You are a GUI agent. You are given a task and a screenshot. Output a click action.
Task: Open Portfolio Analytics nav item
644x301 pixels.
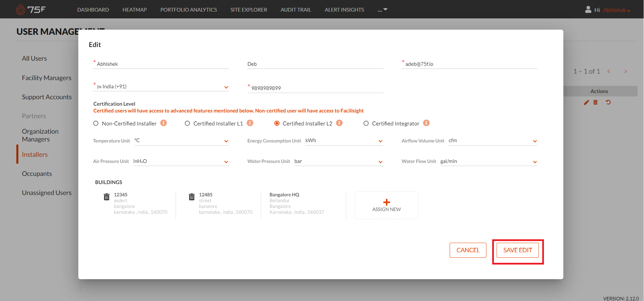(x=189, y=10)
